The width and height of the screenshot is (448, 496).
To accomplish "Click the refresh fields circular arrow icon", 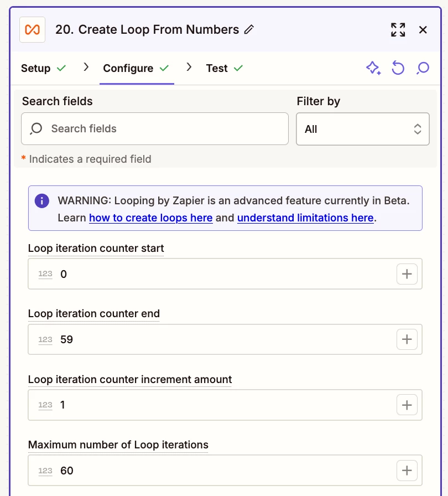I will tap(398, 68).
